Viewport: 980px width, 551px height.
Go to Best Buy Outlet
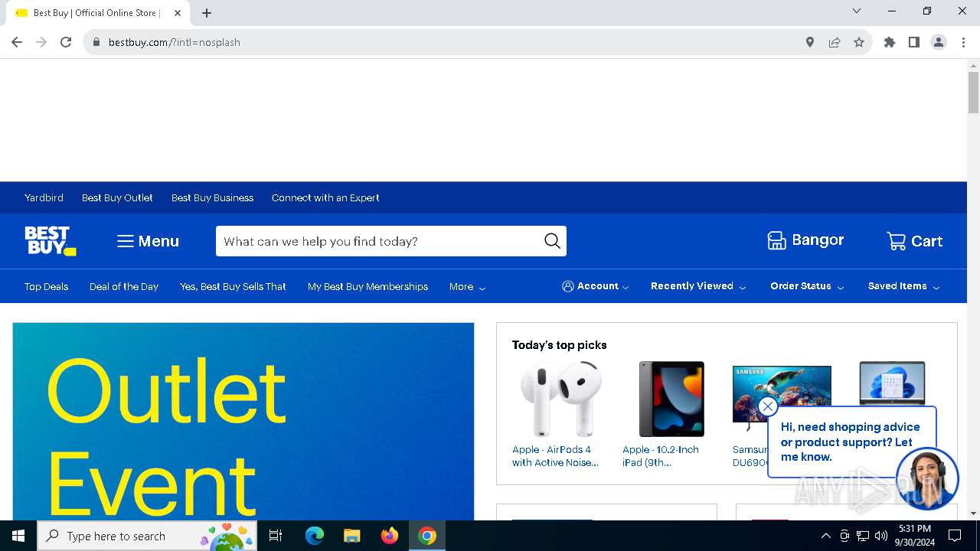click(x=117, y=197)
